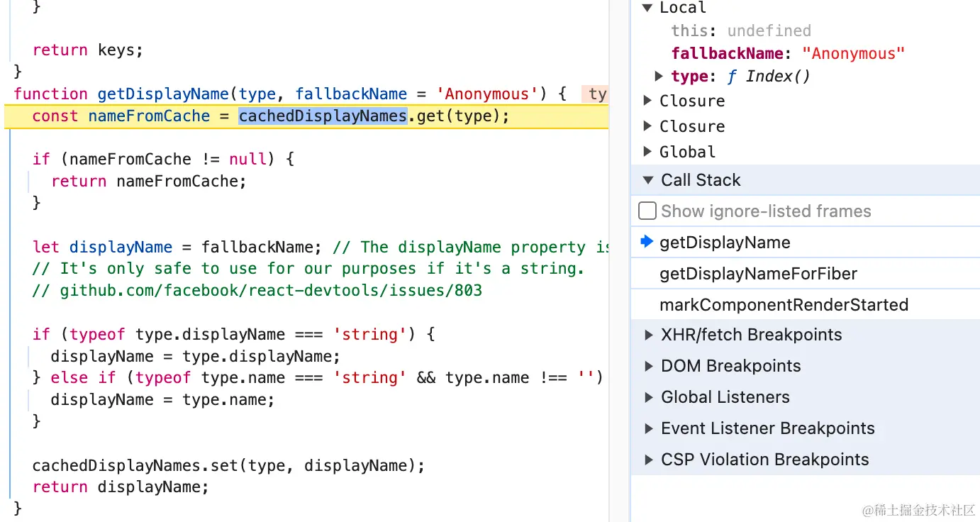Expand the type variable in Local scope
This screenshot has height=522, width=980.
point(659,76)
